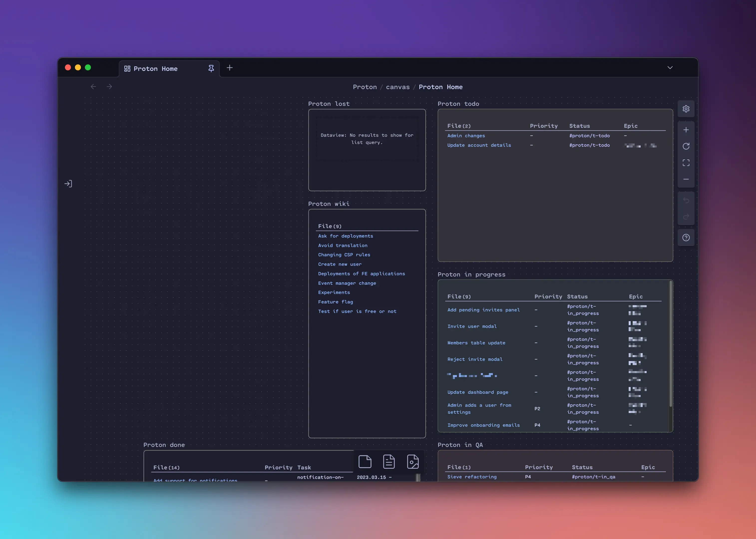
Task: Open the tab list dropdown
Action: (670, 67)
